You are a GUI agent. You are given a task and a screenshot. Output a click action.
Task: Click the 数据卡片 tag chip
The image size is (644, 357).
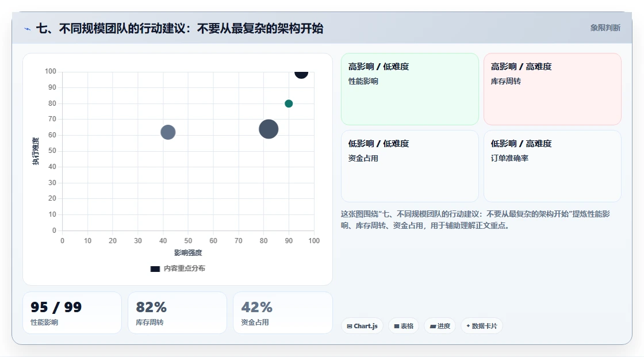482,326
